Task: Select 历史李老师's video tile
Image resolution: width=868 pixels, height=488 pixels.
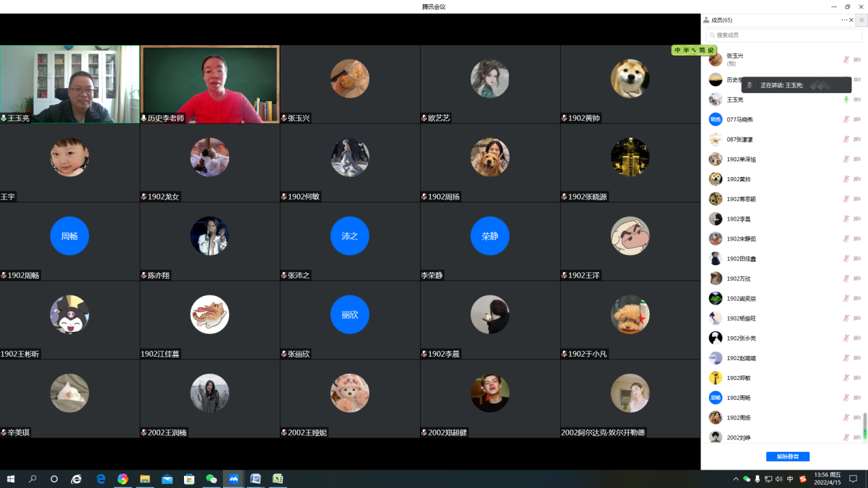Action: pos(210,84)
